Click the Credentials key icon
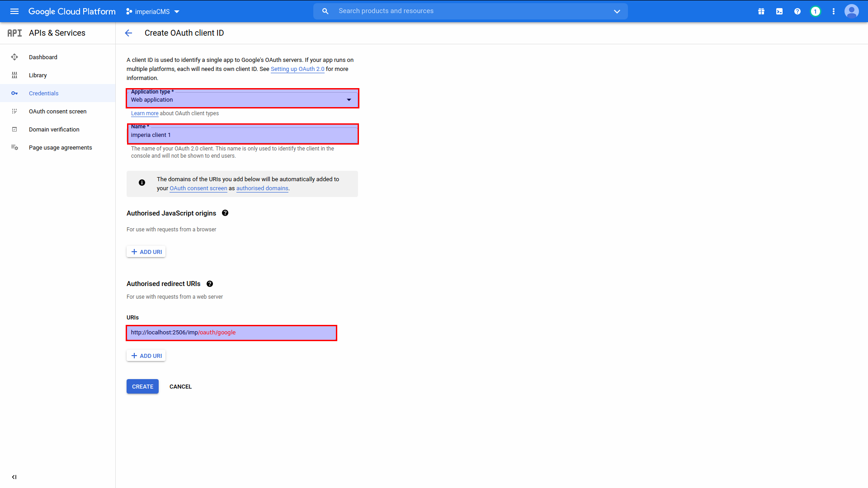The height and width of the screenshot is (488, 868). pos(14,93)
